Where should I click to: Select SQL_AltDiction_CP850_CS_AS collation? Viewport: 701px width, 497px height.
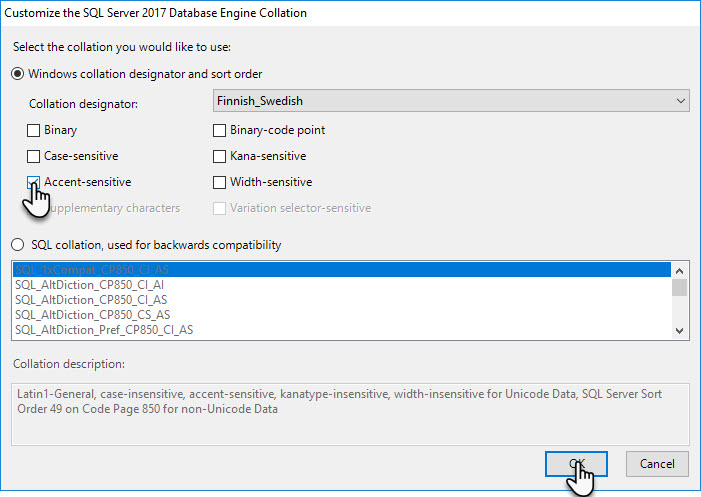(x=342, y=315)
